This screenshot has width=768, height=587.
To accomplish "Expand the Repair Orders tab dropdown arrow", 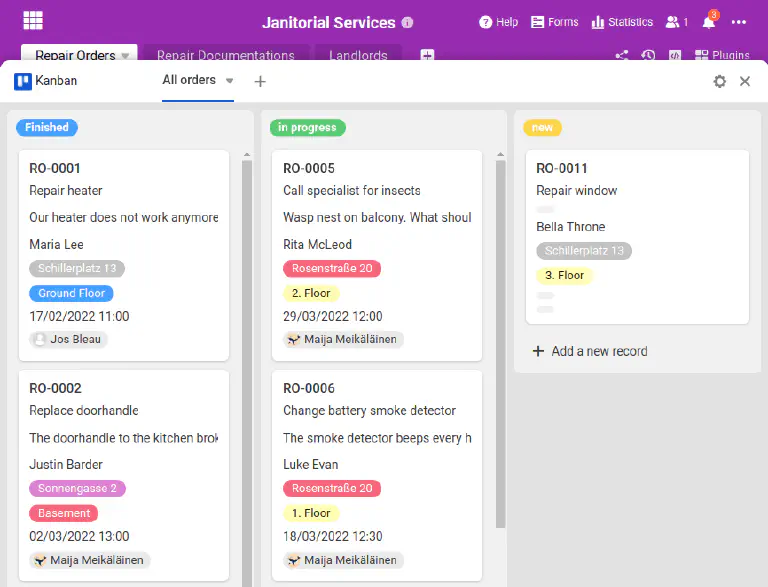I will click(x=125, y=55).
